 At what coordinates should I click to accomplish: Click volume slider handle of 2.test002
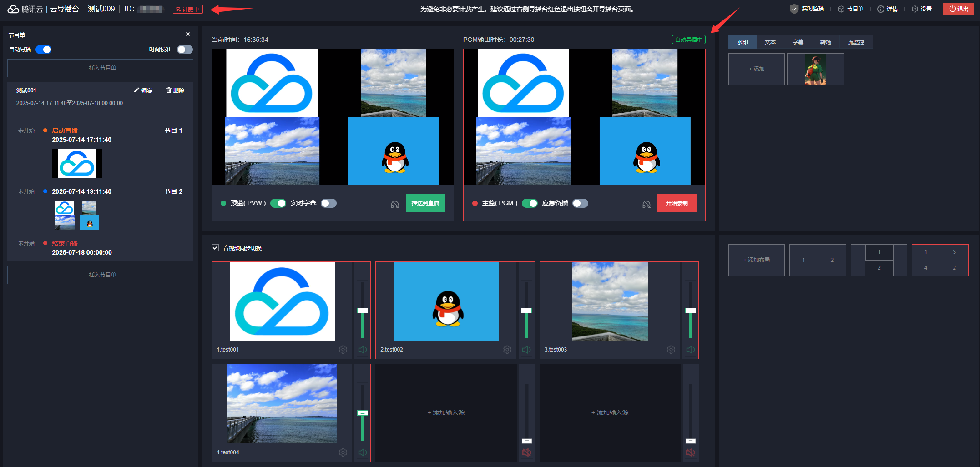click(x=526, y=311)
